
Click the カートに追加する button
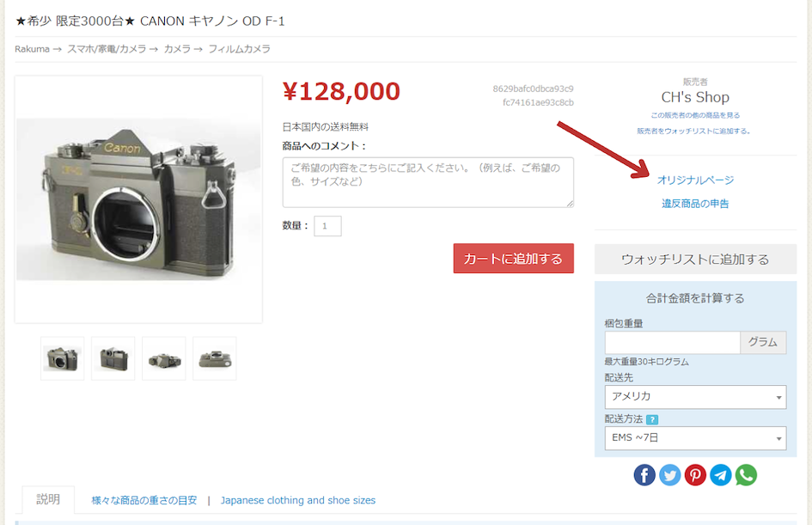pyautogui.click(x=513, y=259)
